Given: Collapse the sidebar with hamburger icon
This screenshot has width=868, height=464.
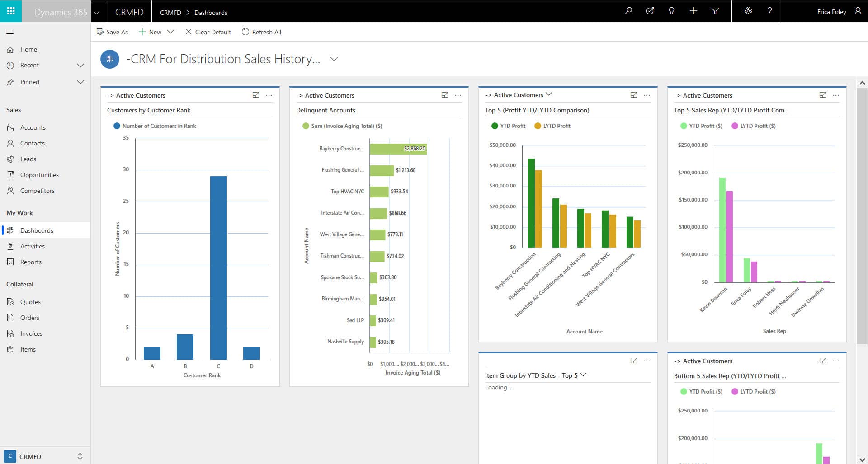Looking at the screenshot, I should point(10,32).
